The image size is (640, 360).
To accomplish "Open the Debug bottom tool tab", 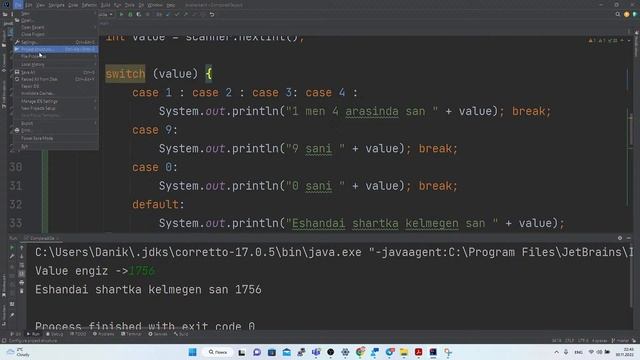I will point(54,334).
